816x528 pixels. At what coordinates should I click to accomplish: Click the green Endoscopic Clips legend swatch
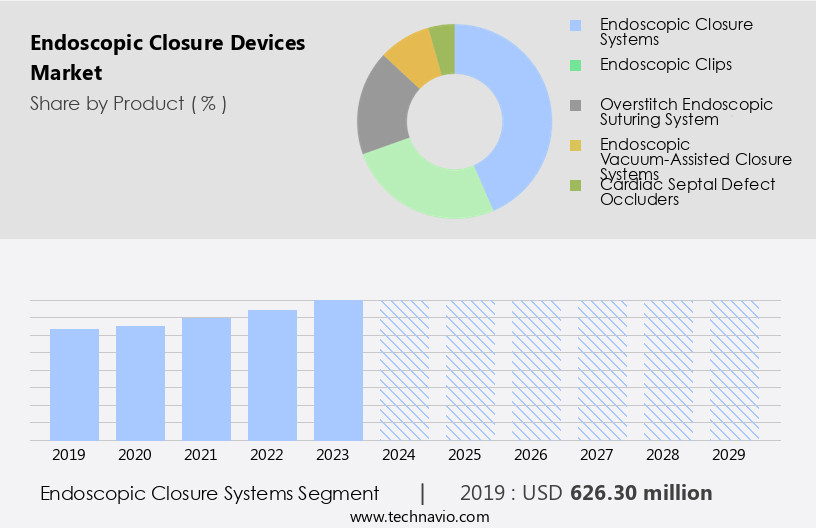click(x=574, y=65)
